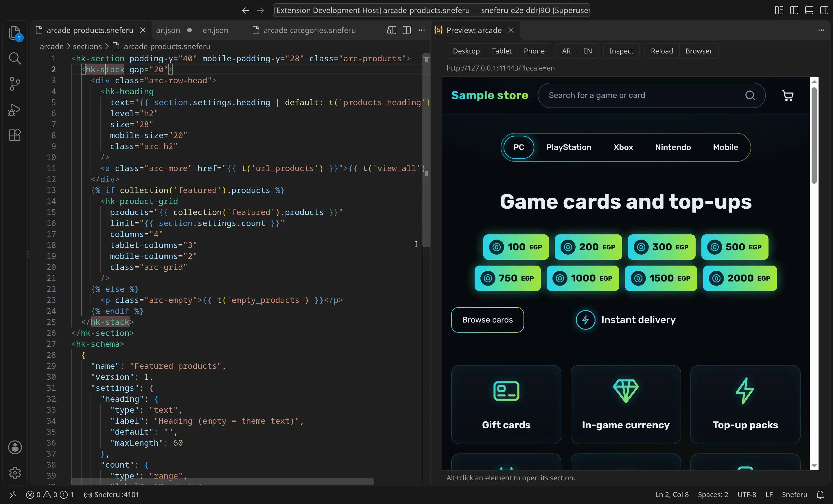Viewport: 833px width, 504px height.
Task: Open the Customize Layout icon in the title bar
Action: [779, 10]
